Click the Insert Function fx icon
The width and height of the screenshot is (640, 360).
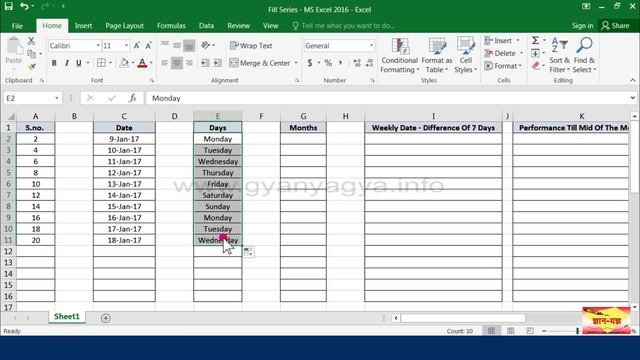[x=132, y=98]
